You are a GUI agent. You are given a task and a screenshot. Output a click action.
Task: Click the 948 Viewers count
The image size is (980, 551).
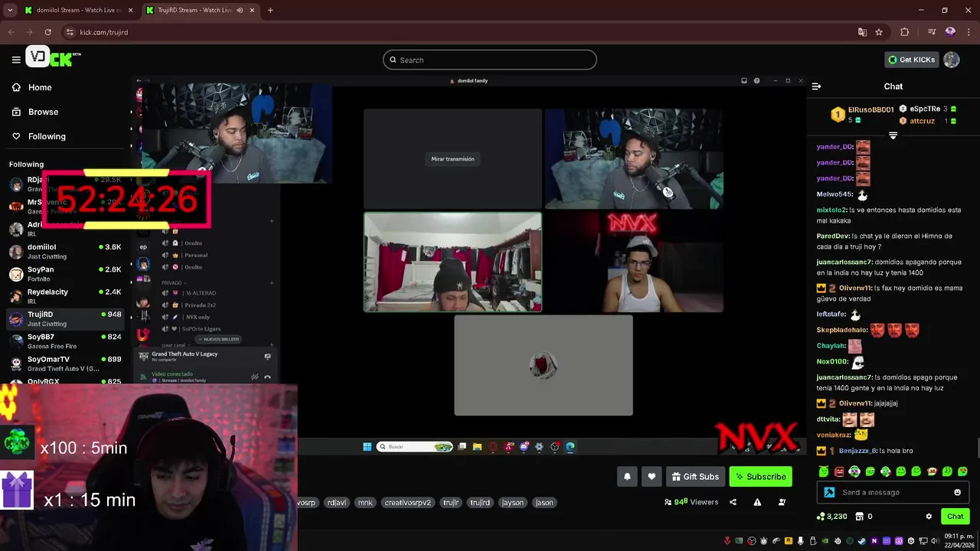[x=691, y=502]
